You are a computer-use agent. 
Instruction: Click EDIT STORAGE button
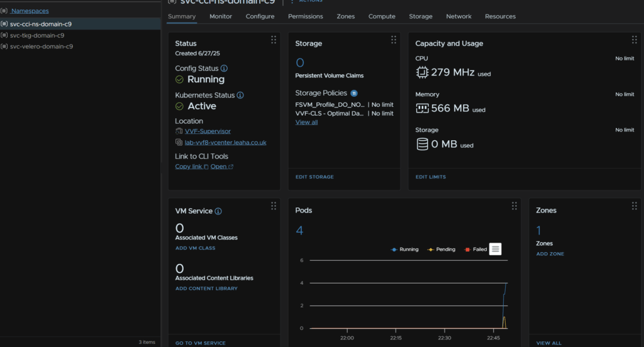[314, 177]
